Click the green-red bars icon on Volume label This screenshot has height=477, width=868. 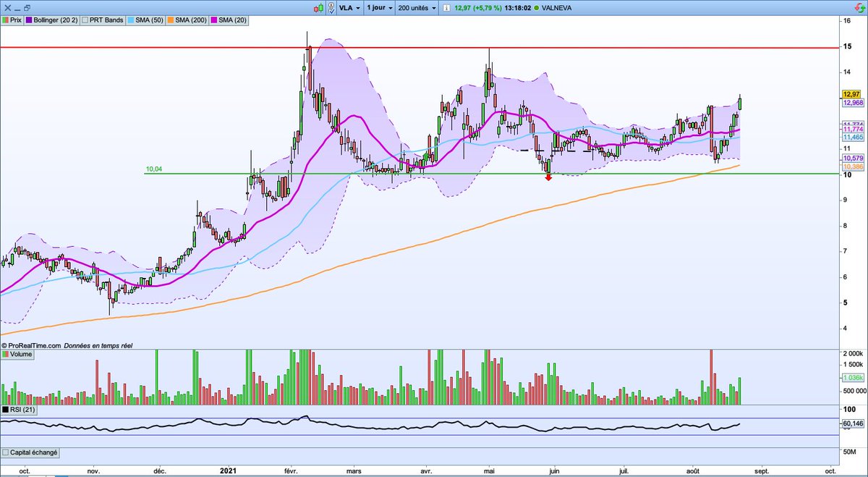click(x=5, y=354)
